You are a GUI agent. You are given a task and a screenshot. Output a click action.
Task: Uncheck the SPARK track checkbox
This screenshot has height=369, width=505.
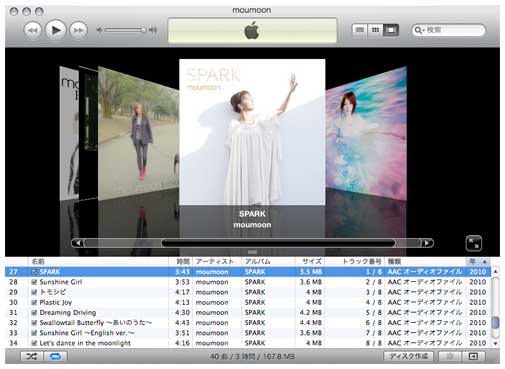pos(34,272)
